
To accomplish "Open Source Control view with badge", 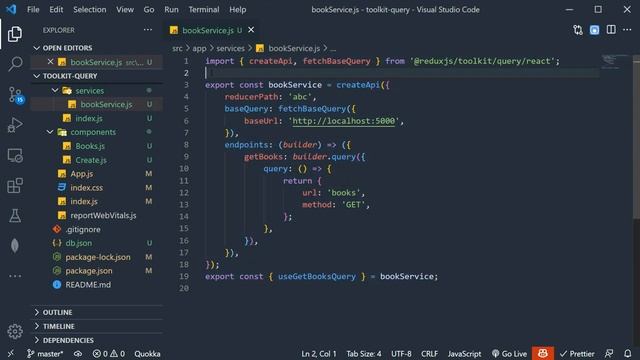I will pos(16,95).
